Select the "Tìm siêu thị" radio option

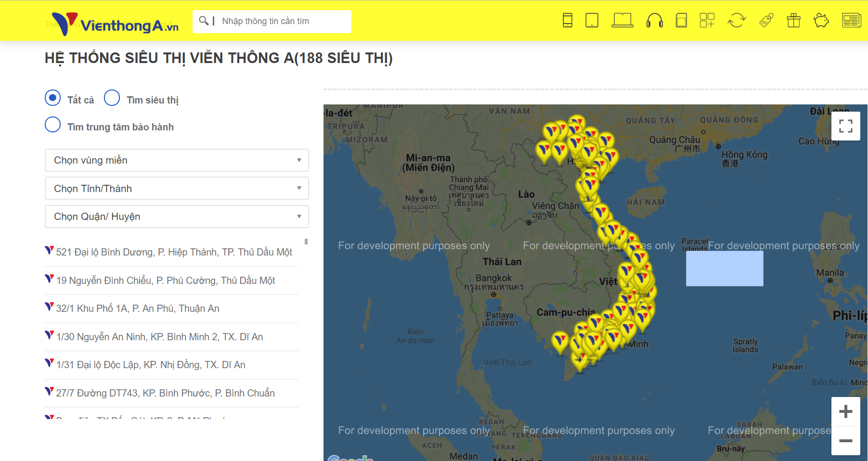pyautogui.click(x=112, y=98)
